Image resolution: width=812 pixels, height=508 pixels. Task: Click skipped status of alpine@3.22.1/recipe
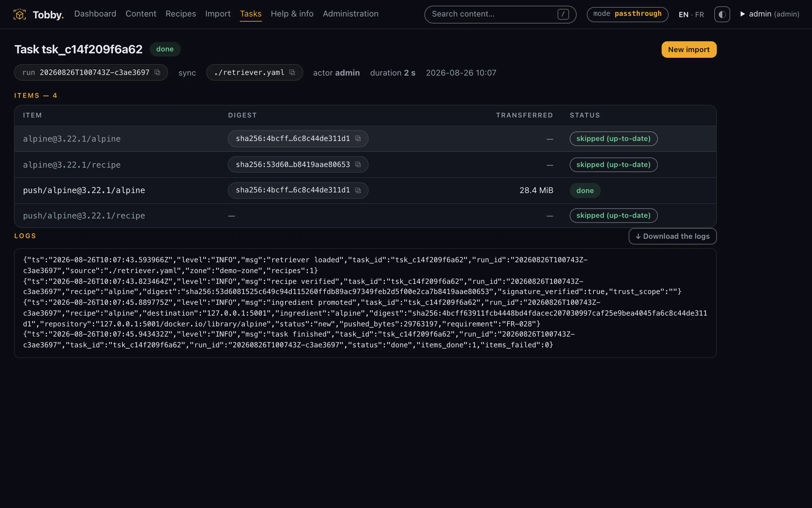613,165
